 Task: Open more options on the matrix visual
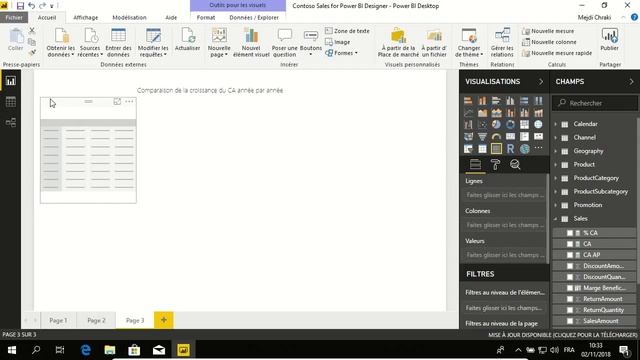(x=129, y=101)
